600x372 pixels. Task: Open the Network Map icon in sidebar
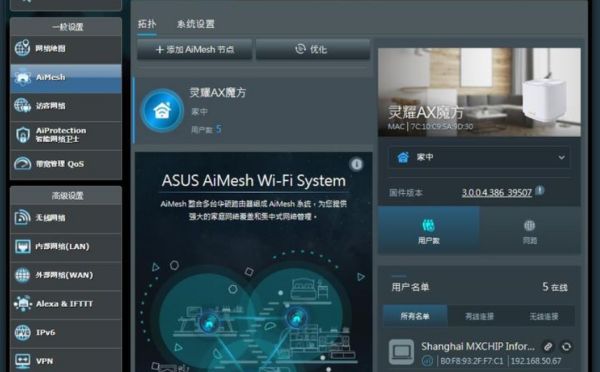(22, 48)
